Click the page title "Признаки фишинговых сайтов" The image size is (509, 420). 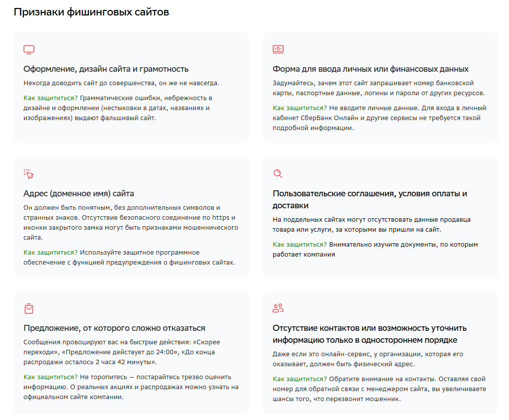click(x=91, y=12)
